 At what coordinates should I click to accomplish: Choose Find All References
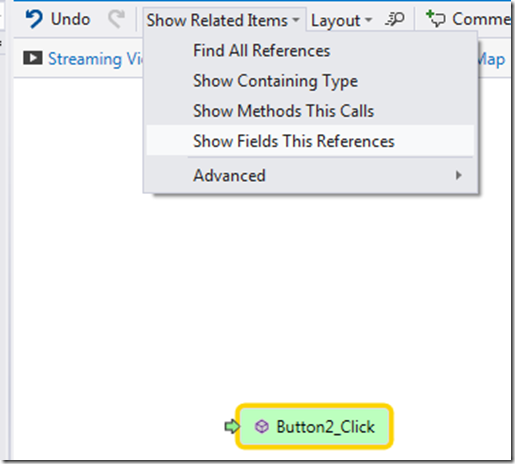coord(262,51)
